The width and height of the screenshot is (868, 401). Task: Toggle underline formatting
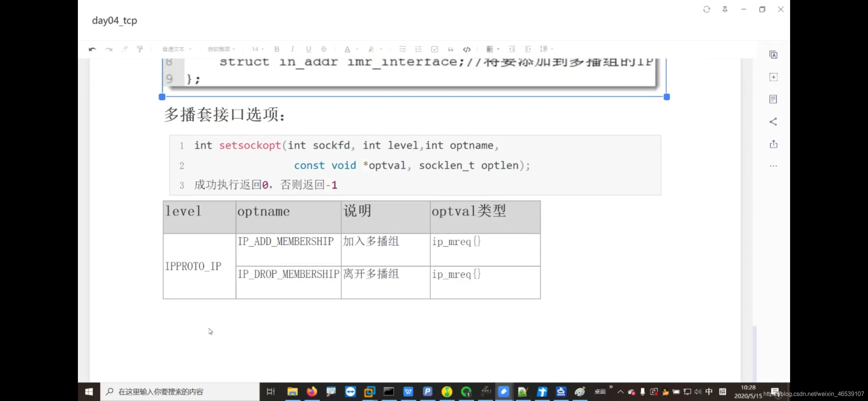point(308,49)
